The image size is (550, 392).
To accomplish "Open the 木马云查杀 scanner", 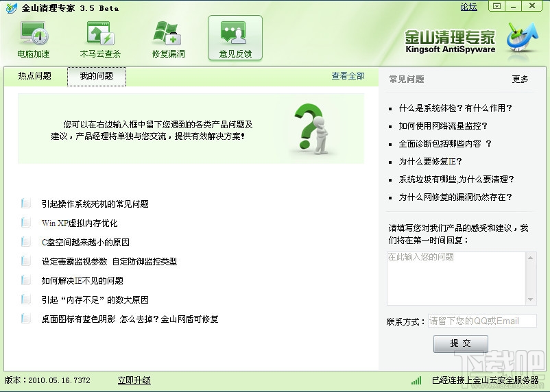I will click(x=100, y=39).
